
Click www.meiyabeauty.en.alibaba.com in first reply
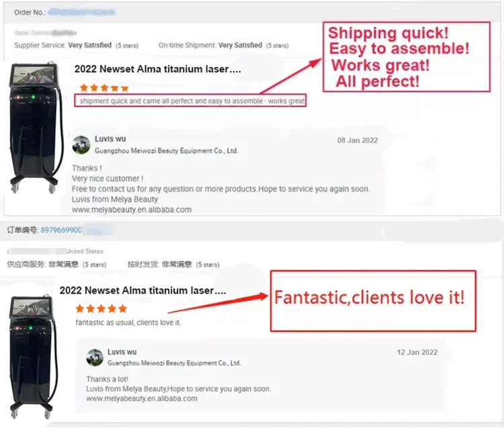(132, 210)
